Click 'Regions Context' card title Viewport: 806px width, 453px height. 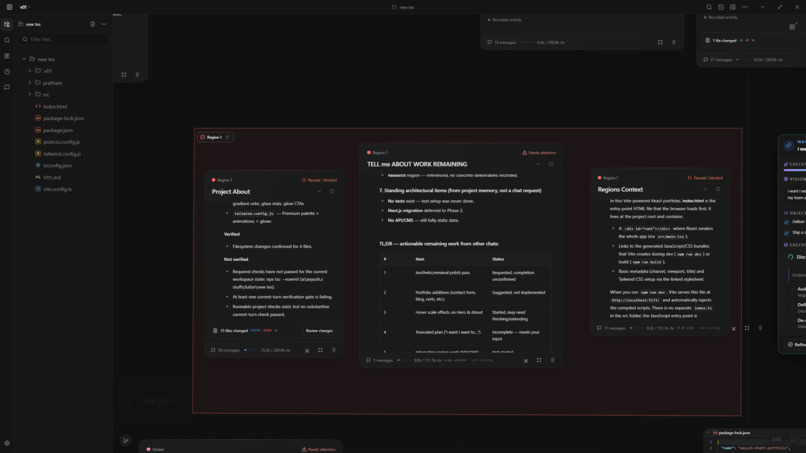pos(620,190)
